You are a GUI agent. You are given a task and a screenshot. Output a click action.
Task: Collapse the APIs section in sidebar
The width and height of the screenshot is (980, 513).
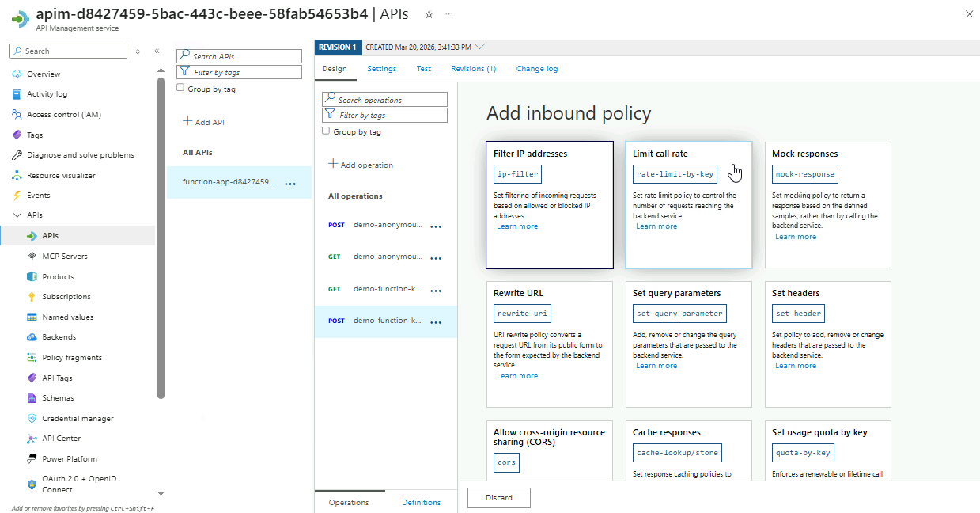click(17, 215)
